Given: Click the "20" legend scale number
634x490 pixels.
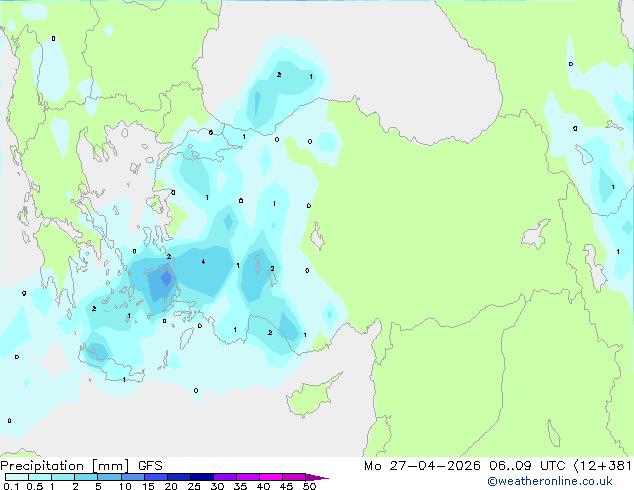Looking at the screenshot, I should (x=171, y=486).
